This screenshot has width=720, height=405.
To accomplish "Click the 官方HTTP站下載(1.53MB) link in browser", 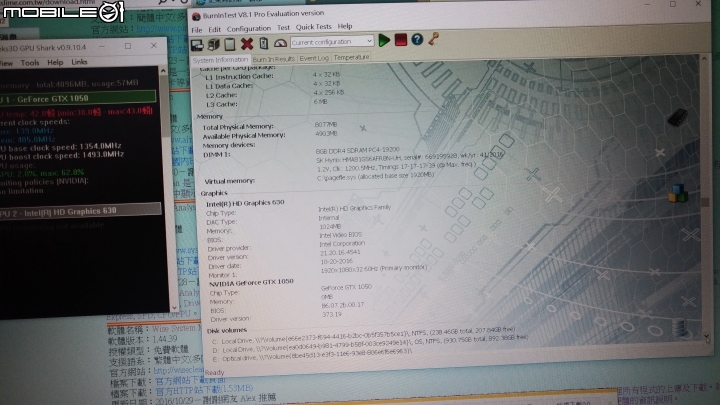I will [x=204, y=390].
